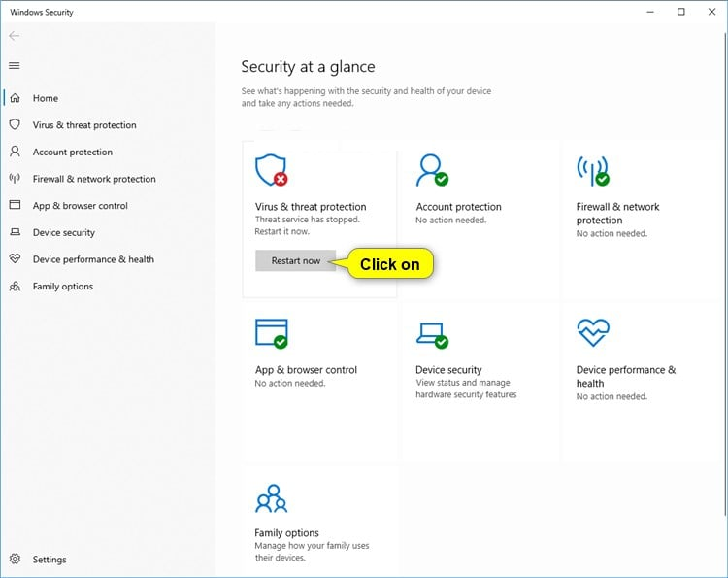Click the back arrow icon
728x578 pixels.
pos(15,36)
